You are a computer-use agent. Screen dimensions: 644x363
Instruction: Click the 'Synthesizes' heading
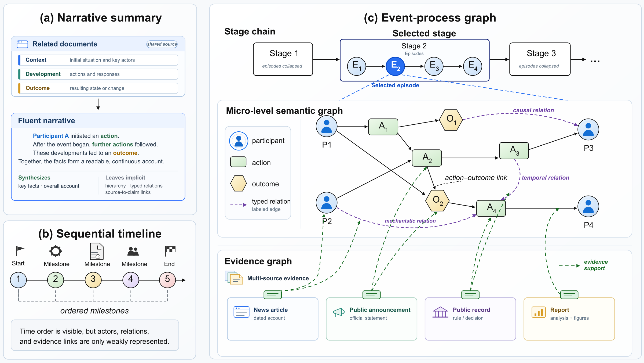click(34, 178)
